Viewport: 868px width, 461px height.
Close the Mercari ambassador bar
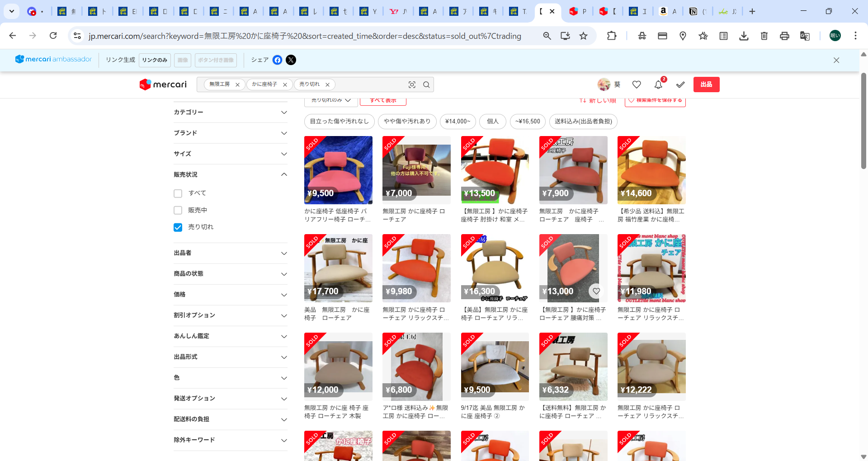pyautogui.click(x=836, y=60)
